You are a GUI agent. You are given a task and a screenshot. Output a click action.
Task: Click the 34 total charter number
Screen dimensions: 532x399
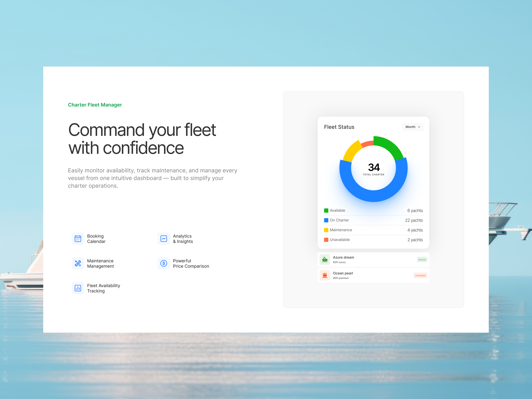point(374,167)
